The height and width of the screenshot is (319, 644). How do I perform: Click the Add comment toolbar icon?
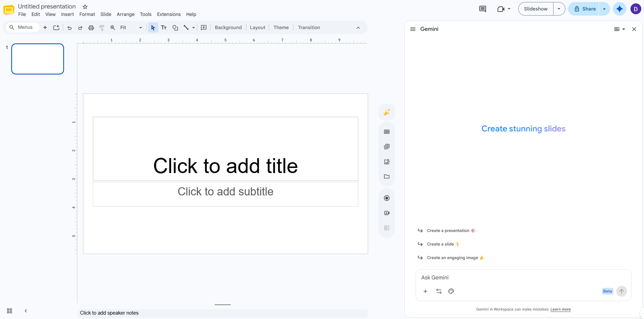204,28
